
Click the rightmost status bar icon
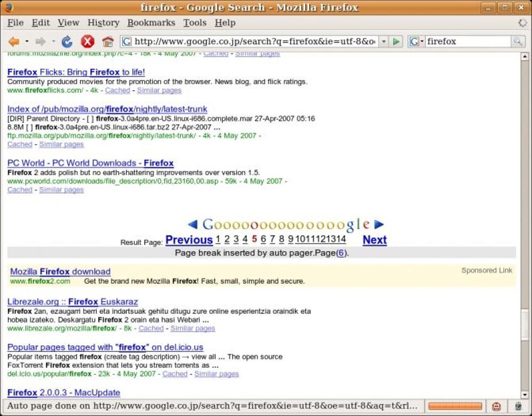click(518, 406)
